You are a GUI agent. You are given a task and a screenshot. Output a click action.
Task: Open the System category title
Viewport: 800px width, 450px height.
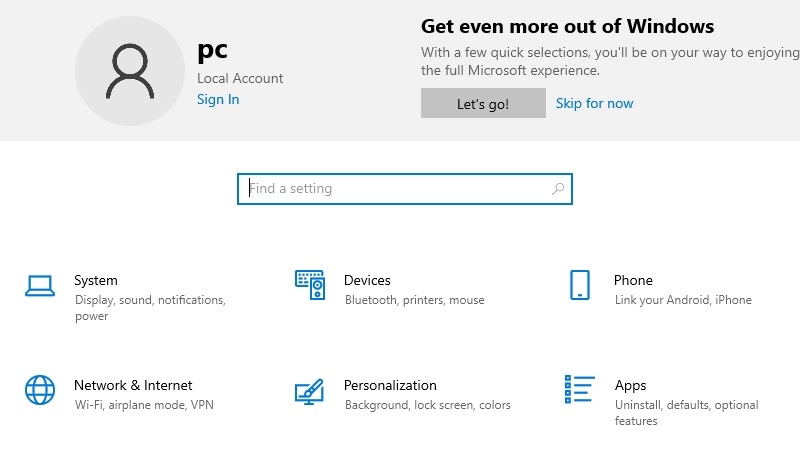coord(96,280)
